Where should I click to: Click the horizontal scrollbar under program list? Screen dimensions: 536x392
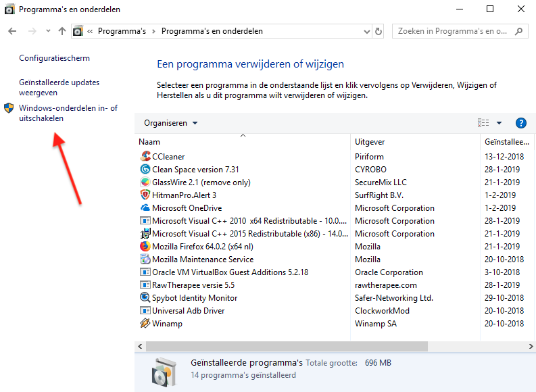284,346
